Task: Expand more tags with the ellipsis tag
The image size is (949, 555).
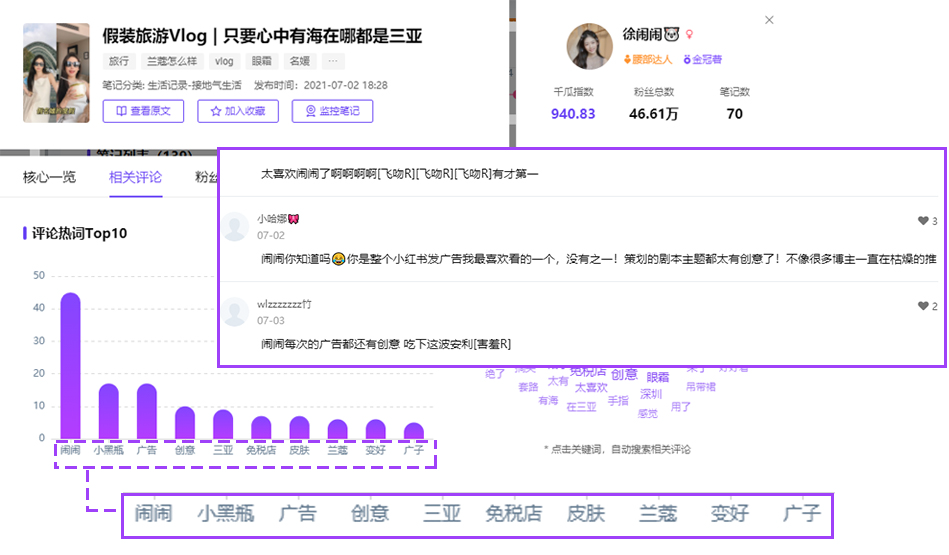Action: coord(333,61)
